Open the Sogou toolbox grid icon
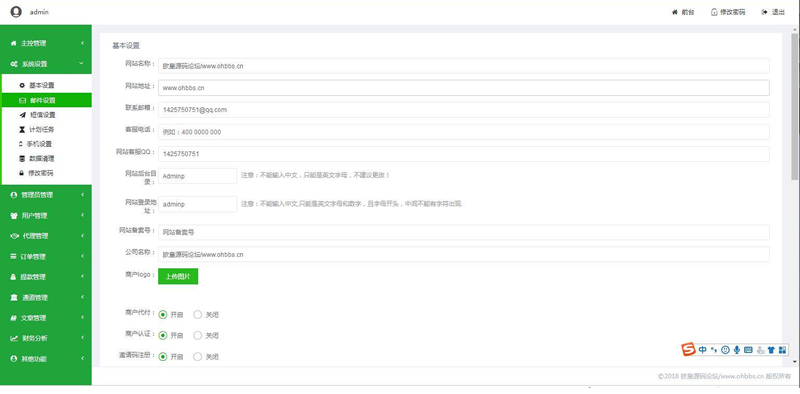The width and height of the screenshot is (800, 394). tap(782, 350)
